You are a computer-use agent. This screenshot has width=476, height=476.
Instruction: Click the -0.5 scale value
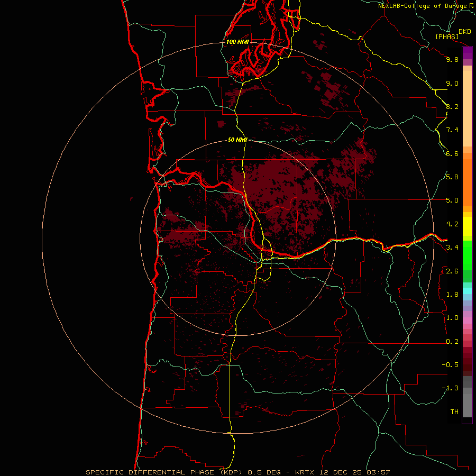[x=450, y=365]
